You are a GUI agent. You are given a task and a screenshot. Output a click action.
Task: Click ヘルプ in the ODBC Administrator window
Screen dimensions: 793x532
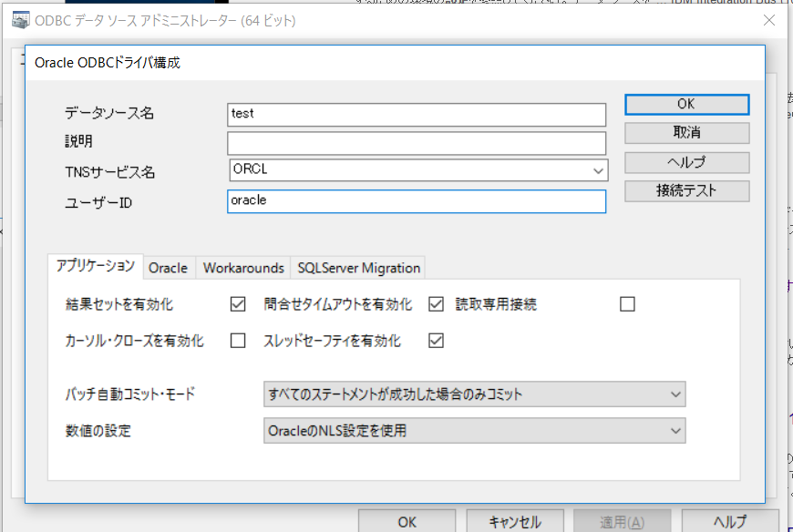[x=730, y=522]
